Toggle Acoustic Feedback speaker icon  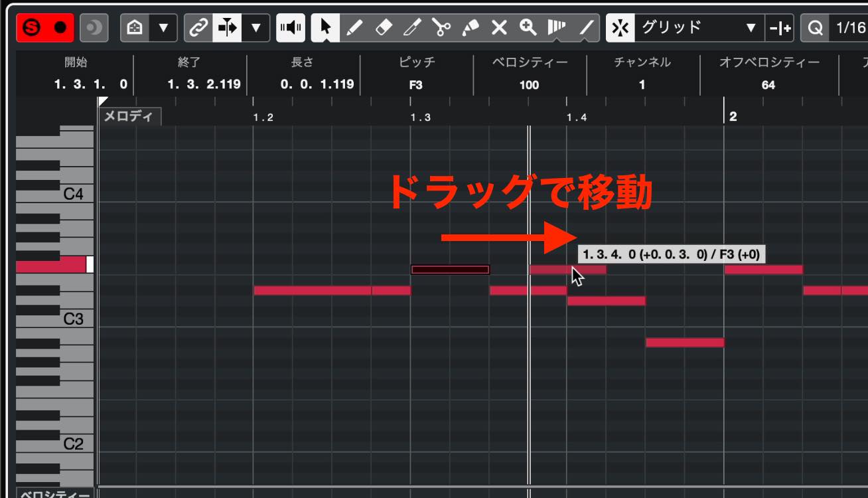pos(291,28)
